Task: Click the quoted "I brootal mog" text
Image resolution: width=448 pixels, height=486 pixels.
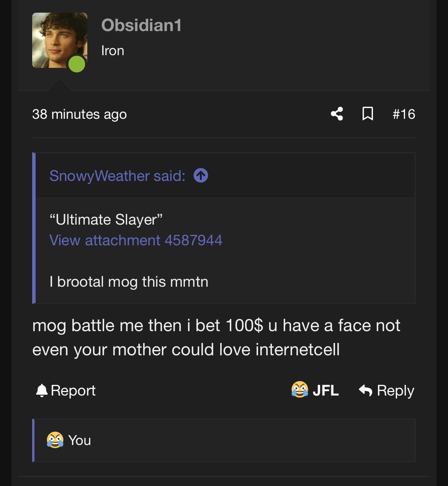Action: [129, 282]
